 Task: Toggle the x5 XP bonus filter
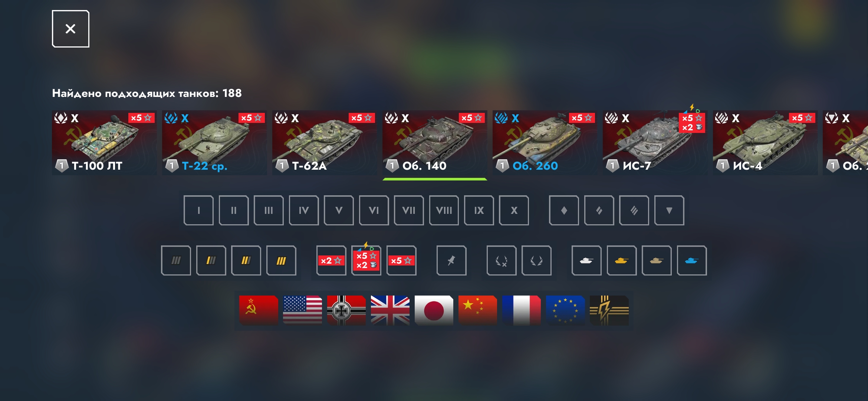point(401,261)
